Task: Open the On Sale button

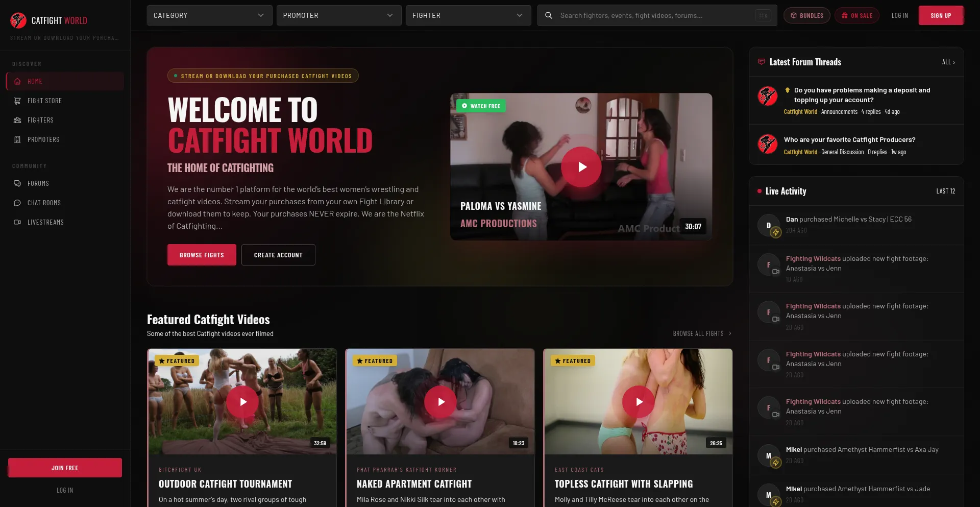Action: [x=857, y=15]
